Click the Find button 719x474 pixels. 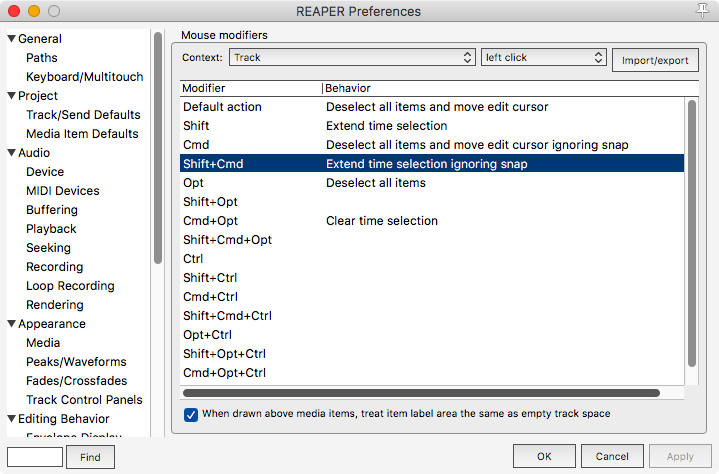coord(90,457)
